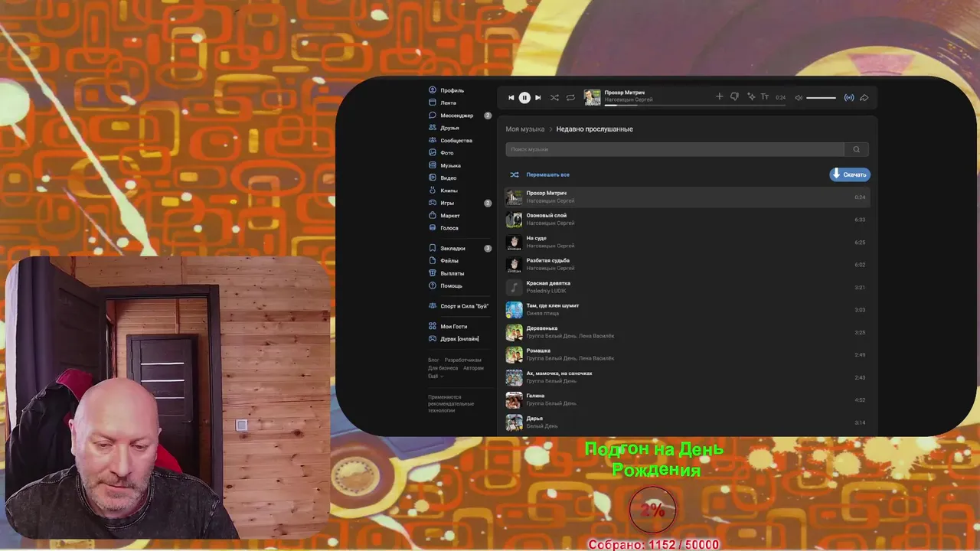
Task: Focus the Поиск музыки search field
Action: point(675,149)
